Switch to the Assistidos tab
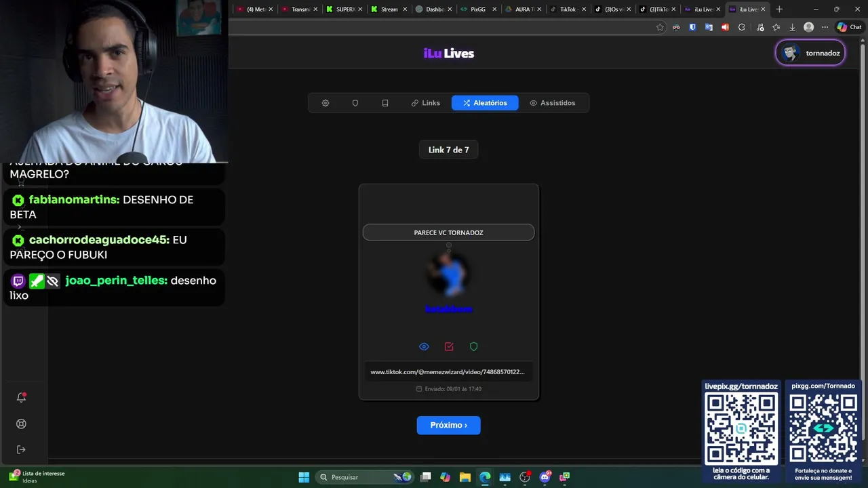 click(x=553, y=103)
